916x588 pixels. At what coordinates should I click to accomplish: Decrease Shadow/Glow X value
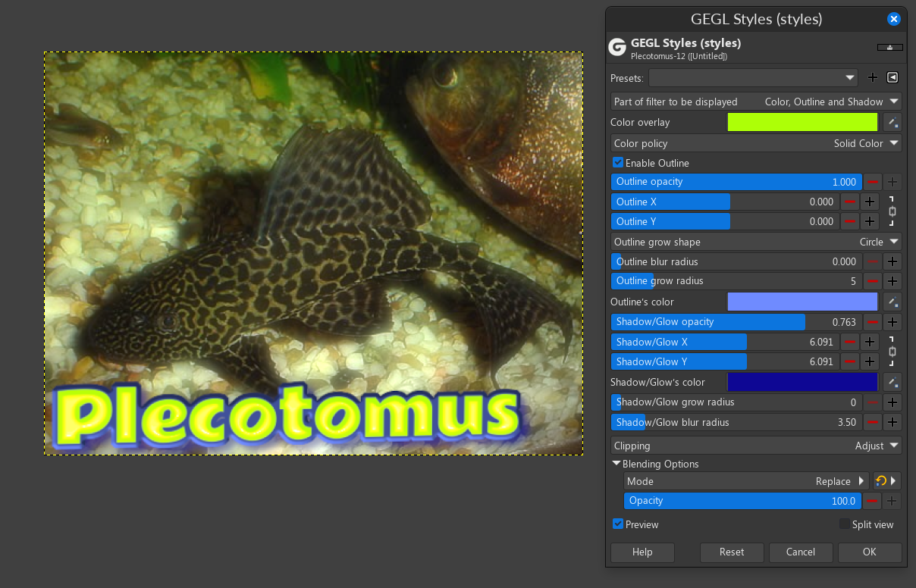point(850,342)
